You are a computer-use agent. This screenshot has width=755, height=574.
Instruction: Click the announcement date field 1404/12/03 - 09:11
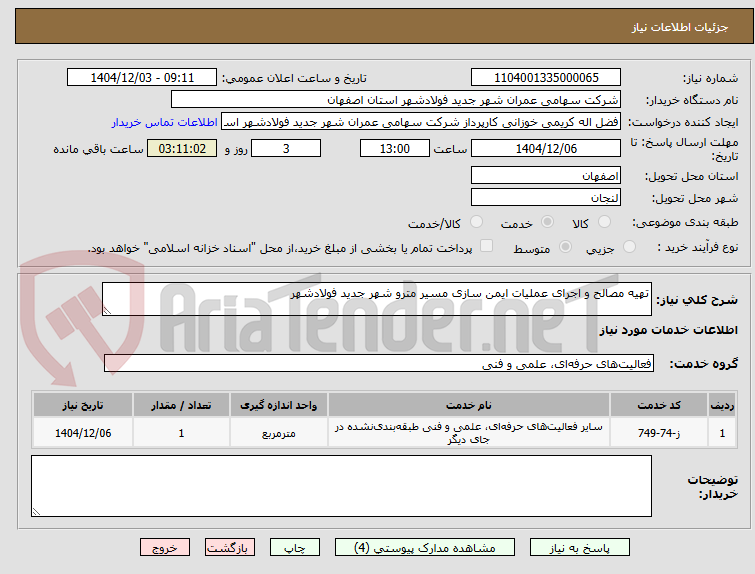(142, 78)
